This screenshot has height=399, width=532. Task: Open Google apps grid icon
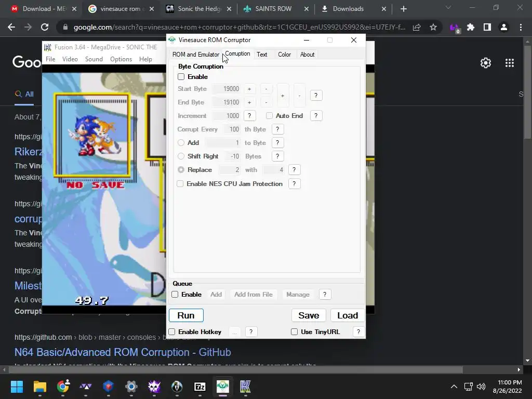coord(509,63)
